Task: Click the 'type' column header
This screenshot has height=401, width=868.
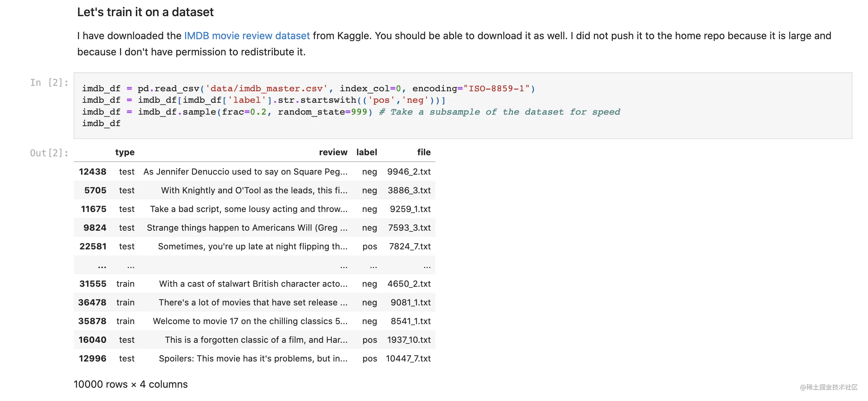Action: pyautogui.click(x=125, y=152)
